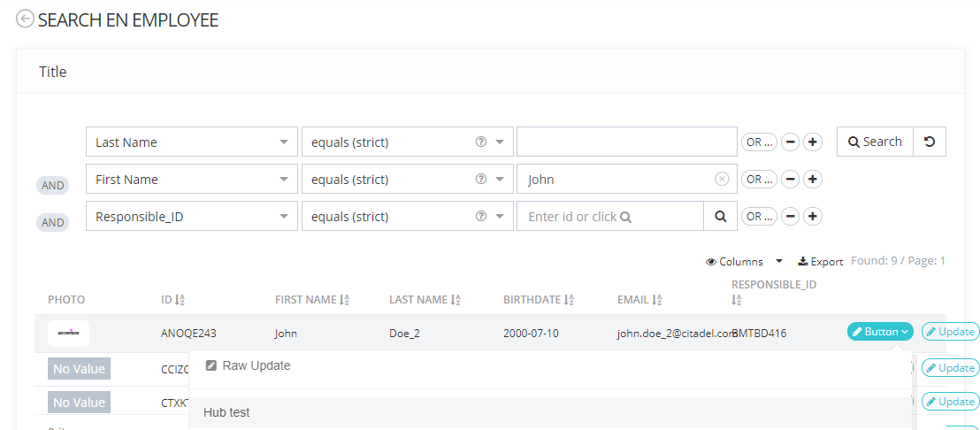This screenshot has width=980, height=430.
Task: Toggle the AND connector before Responsible_ID
Action: (53, 222)
